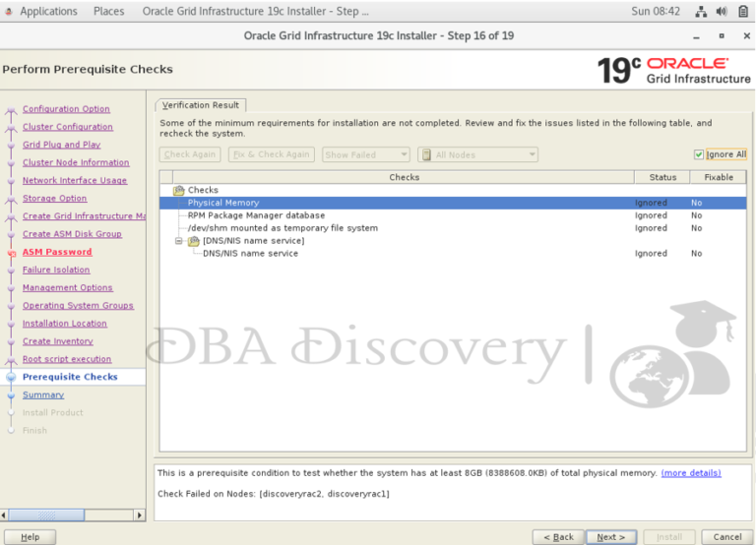Click the Applications menu logo icon
This screenshot has width=756, height=545.
coord(9,12)
